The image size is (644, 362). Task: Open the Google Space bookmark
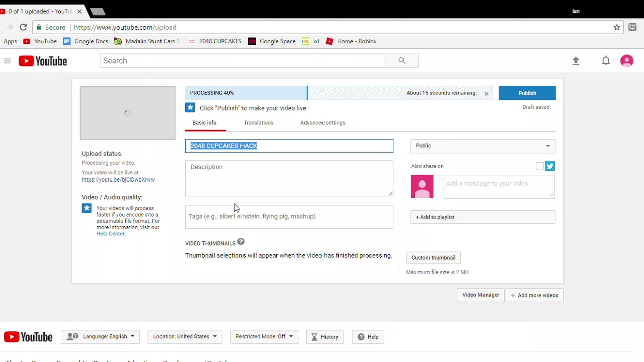click(x=272, y=41)
